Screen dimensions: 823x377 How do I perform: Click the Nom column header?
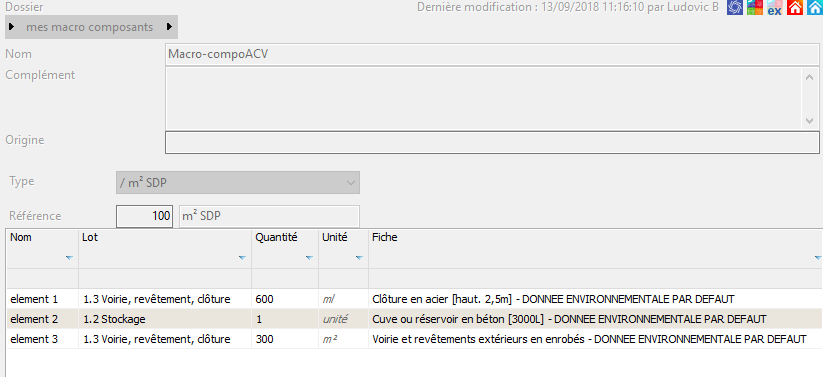click(x=42, y=248)
